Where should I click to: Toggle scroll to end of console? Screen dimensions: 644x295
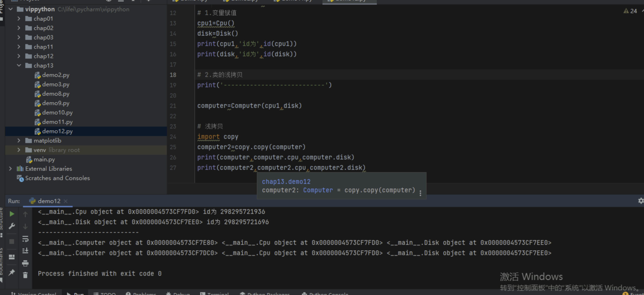tap(25, 251)
